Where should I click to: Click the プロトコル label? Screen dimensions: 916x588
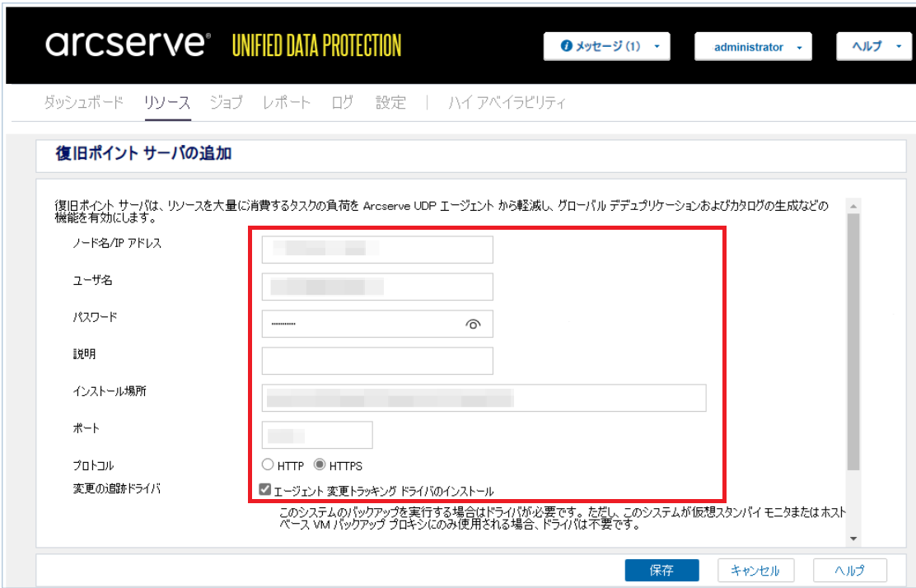93,466
